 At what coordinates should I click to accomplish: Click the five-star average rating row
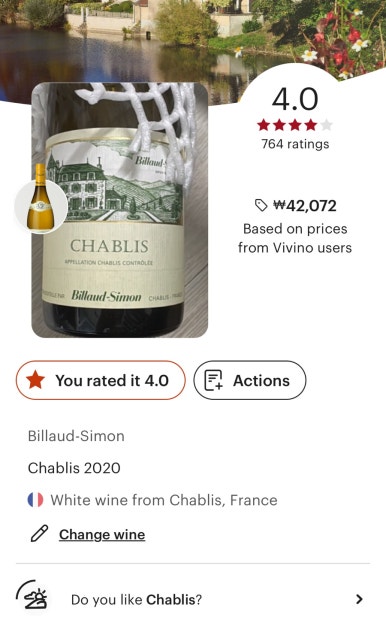tap(295, 125)
